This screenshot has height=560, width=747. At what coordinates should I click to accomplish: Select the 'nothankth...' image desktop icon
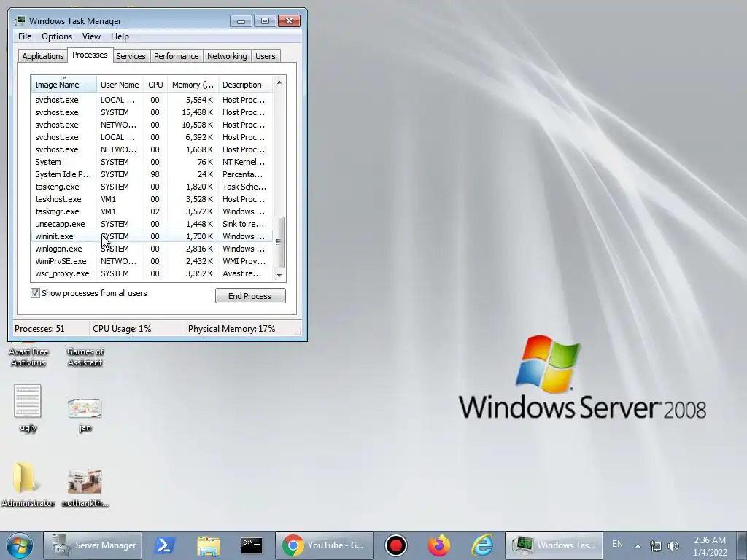85,488
